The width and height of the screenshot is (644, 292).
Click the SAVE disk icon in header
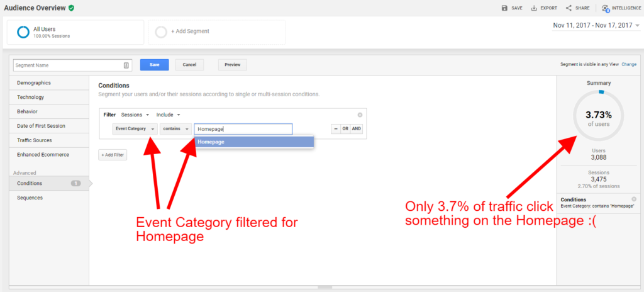pos(504,8)
